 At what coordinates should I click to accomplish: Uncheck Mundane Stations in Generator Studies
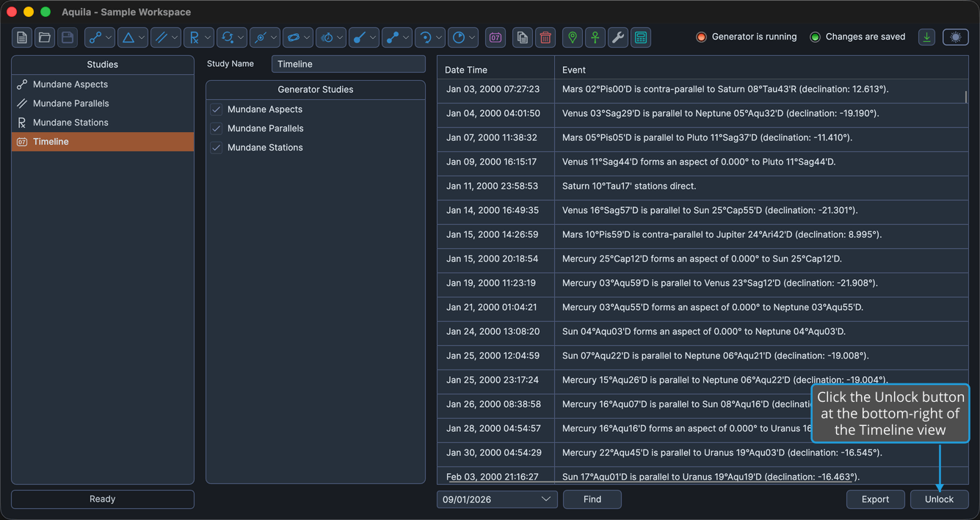[x=217, y=148]
